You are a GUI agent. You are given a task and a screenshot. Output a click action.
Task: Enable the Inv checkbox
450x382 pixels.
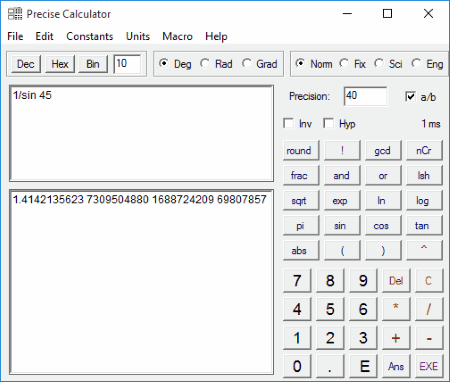click(x=297, y=124)
